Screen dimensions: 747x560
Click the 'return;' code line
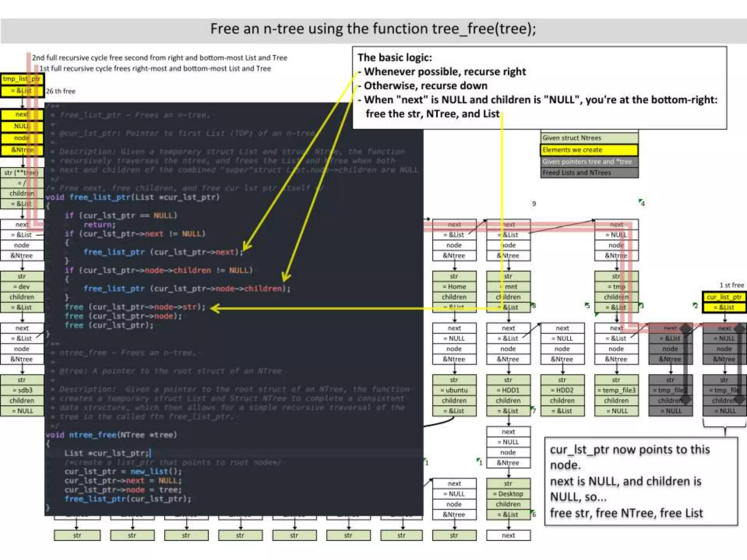click(x=100, y=225)
